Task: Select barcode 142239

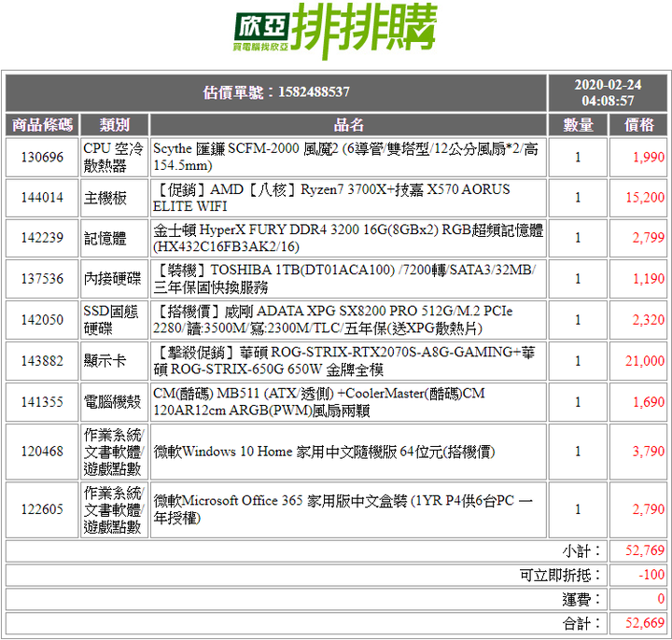Action: (42, 238)
